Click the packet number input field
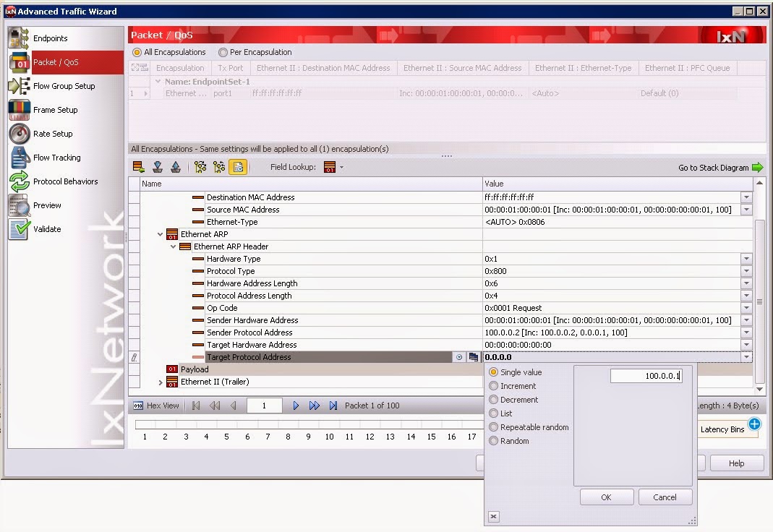This screenshot has height=532, width=773. [264, 406]
